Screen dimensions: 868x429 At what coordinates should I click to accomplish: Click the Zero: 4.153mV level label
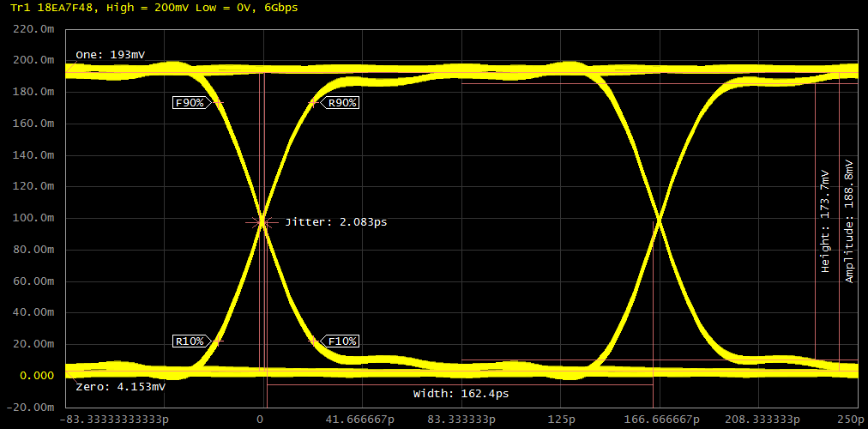120,387
